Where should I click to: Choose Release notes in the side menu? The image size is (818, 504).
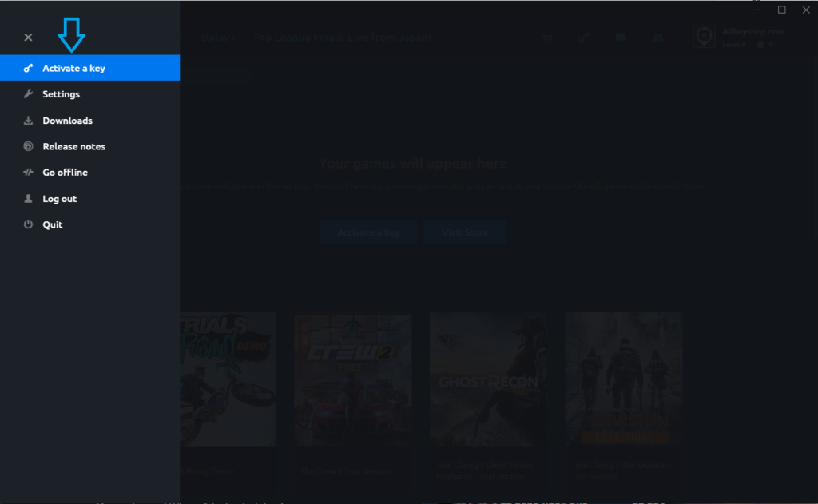73,147
